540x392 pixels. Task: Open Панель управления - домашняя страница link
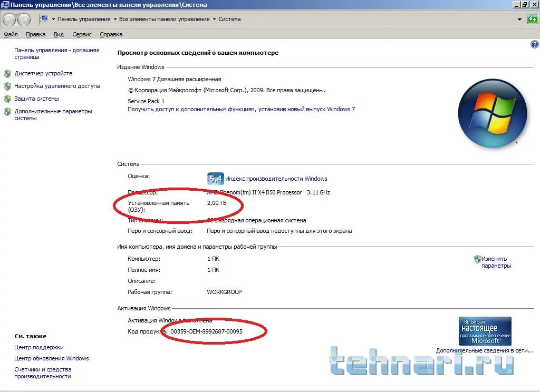[x=57, y=54]
